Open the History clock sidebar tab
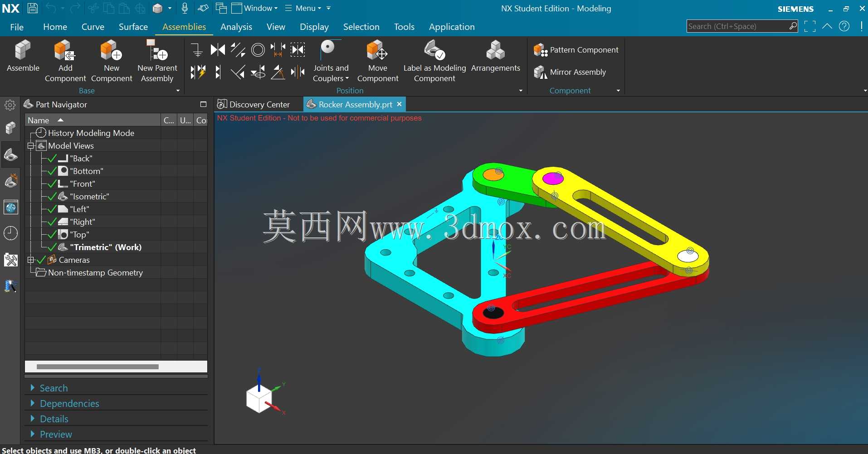This screenshot has width=868, height=454. click(x=10, y=233)
